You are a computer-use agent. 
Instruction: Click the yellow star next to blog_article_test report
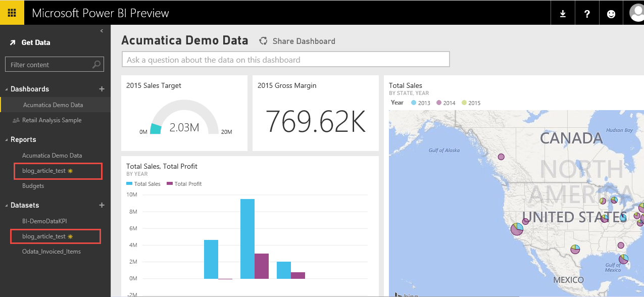[x=70, y=171]
